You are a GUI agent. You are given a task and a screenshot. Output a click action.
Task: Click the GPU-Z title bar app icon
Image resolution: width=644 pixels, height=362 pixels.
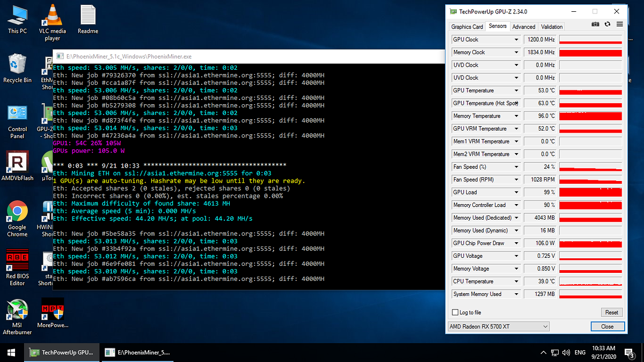pos(453,11)
